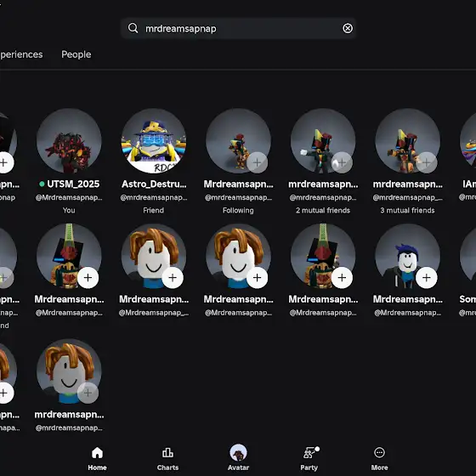Open the avatar of the Following user
Image resolution: width=476 pixels, height=476 pixels.
tap(238, 141)
